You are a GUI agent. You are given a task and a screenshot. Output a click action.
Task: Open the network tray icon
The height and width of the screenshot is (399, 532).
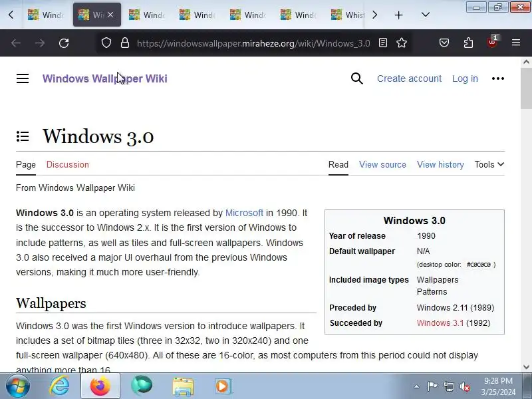point(448,386)
